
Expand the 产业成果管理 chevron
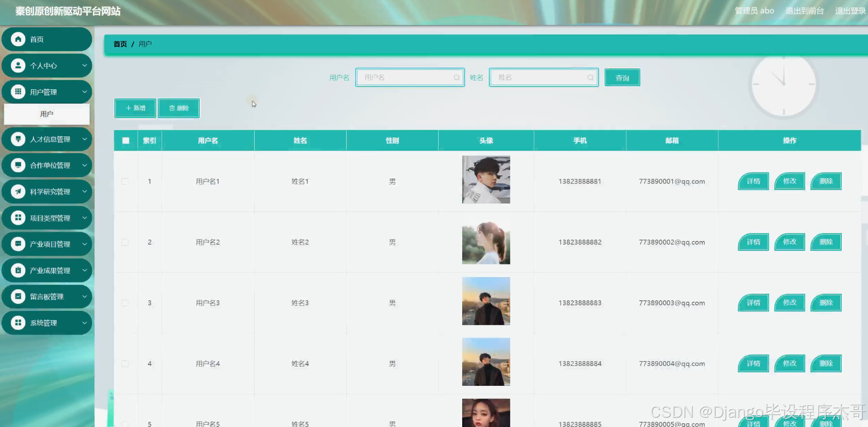pos(85,270)
